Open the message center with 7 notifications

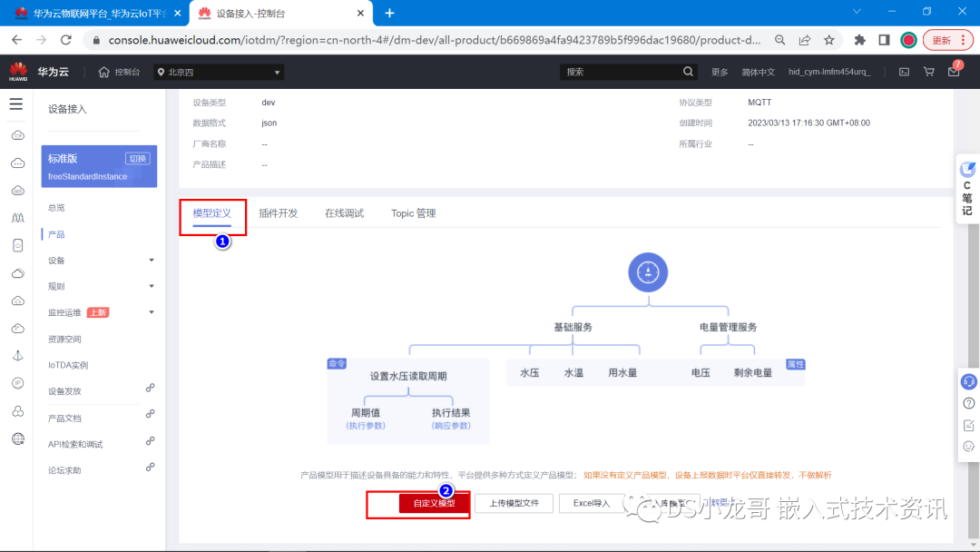tap(953, 71)
